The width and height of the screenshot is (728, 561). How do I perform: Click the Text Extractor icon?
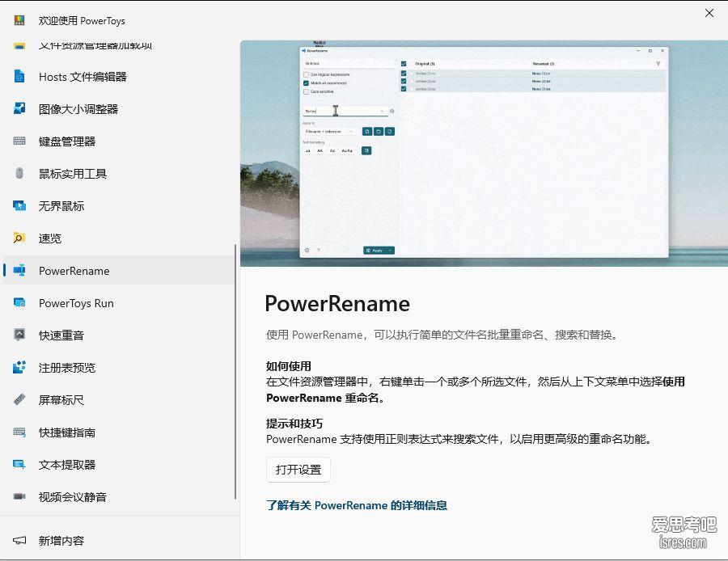click(19, 464)
